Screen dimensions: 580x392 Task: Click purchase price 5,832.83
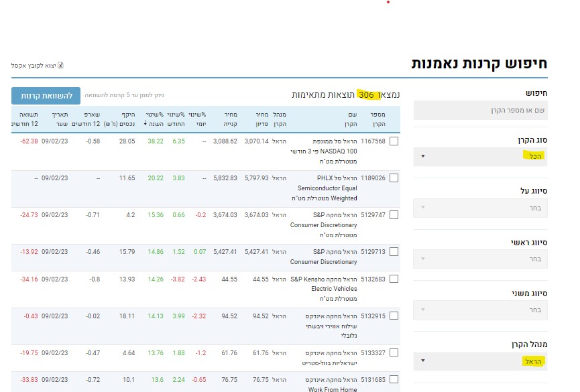pyautogui.click(x=225, y=178)
